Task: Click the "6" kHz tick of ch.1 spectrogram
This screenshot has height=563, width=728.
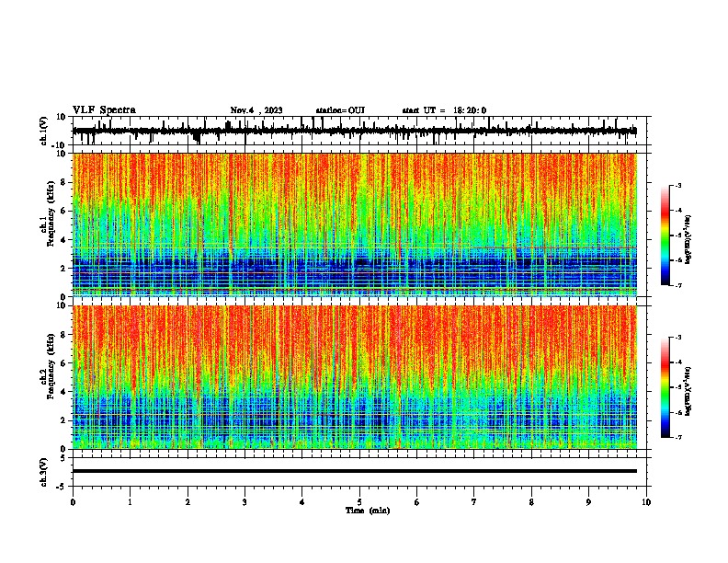Action: click(x=63, y=211)
